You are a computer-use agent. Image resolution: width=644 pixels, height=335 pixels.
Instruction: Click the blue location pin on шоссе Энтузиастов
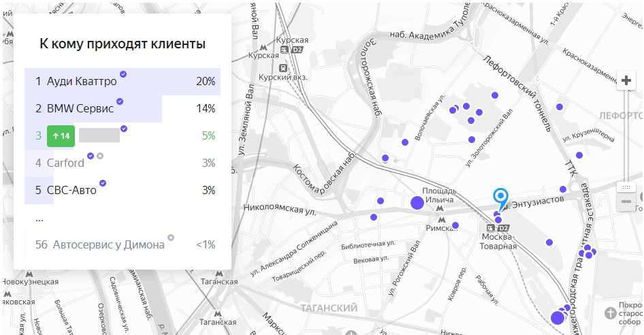tap(500, 200)
